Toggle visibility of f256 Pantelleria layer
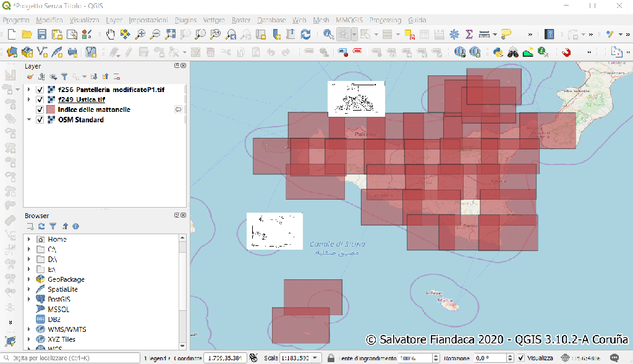 pos(40,90)
